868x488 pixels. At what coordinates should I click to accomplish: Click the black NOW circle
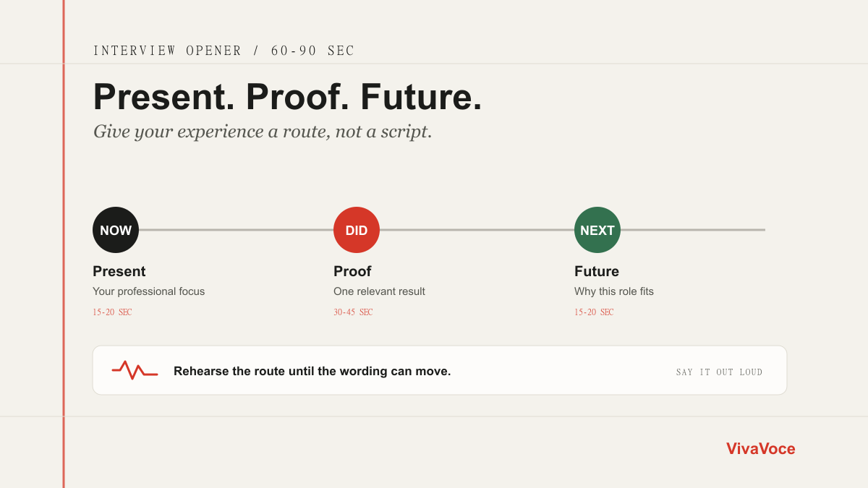point(116,230)
